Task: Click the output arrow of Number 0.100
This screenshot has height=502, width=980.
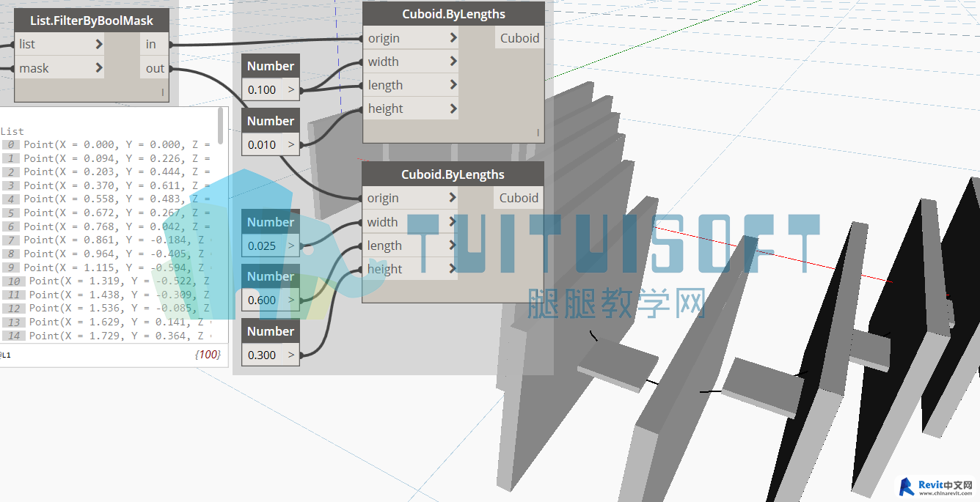Action: pyautogui.click(x=291, y=90)
